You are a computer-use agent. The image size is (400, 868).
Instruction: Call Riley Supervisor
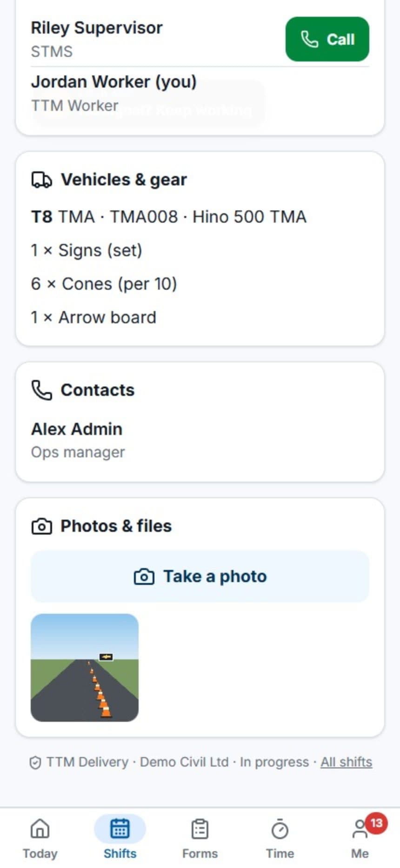point(327,39)
